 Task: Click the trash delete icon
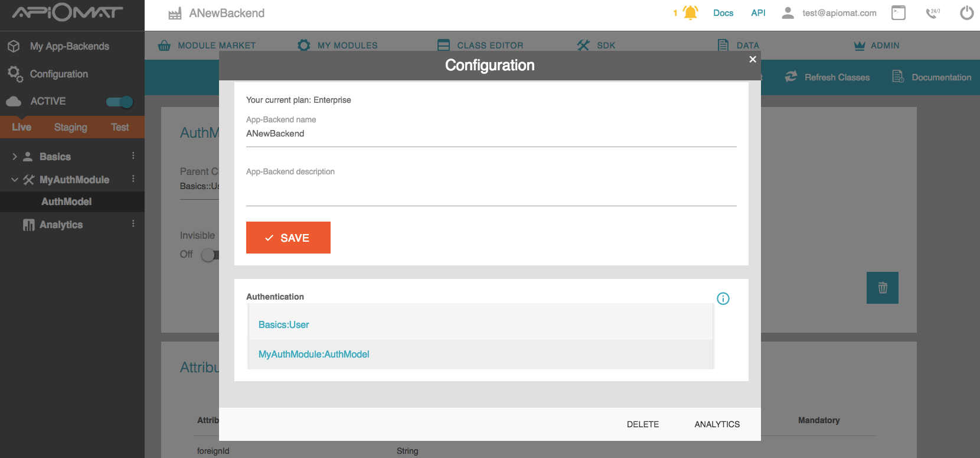(x=883, y=288)
